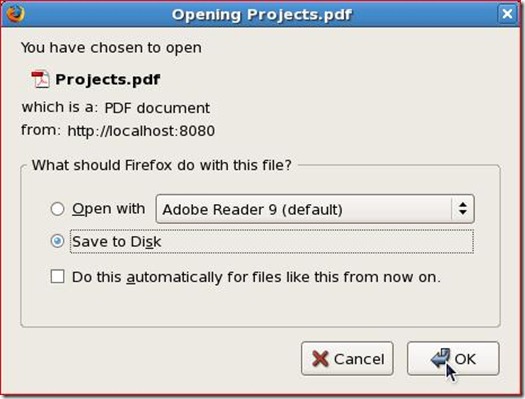Click the blue return arrow icon on OK
The height and width of the screenshot is (399, 525).
click(x=440, y=358)
